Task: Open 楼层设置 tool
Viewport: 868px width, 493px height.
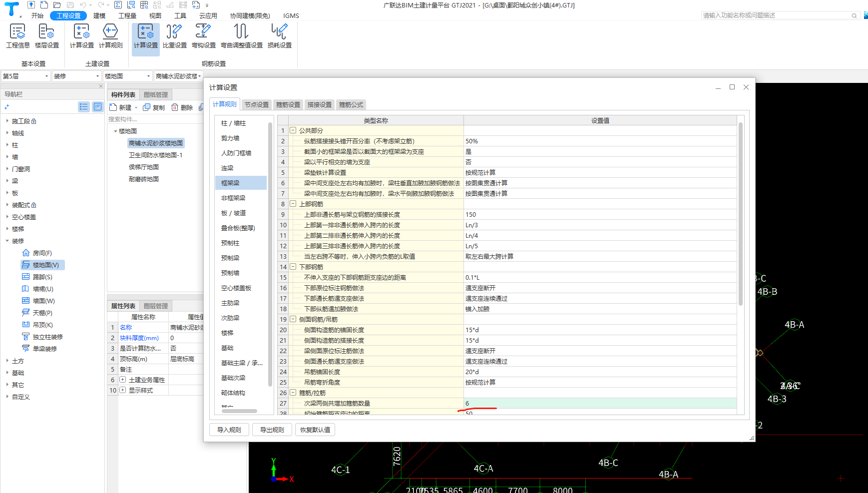Action: (47, 36)
